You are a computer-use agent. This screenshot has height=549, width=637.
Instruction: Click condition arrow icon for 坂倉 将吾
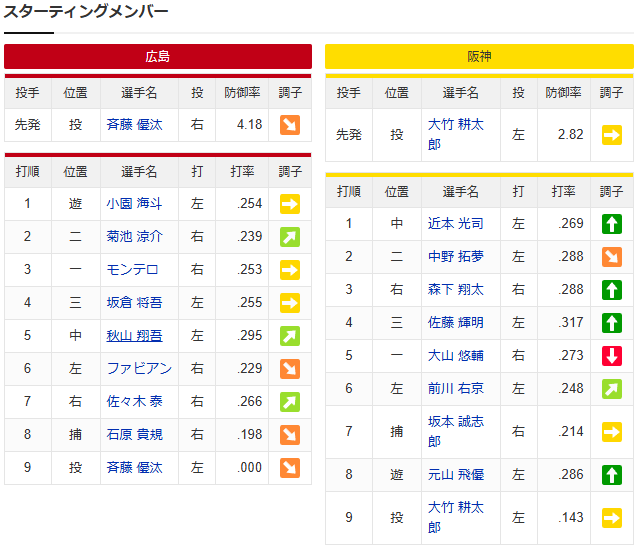click(290, 303)
